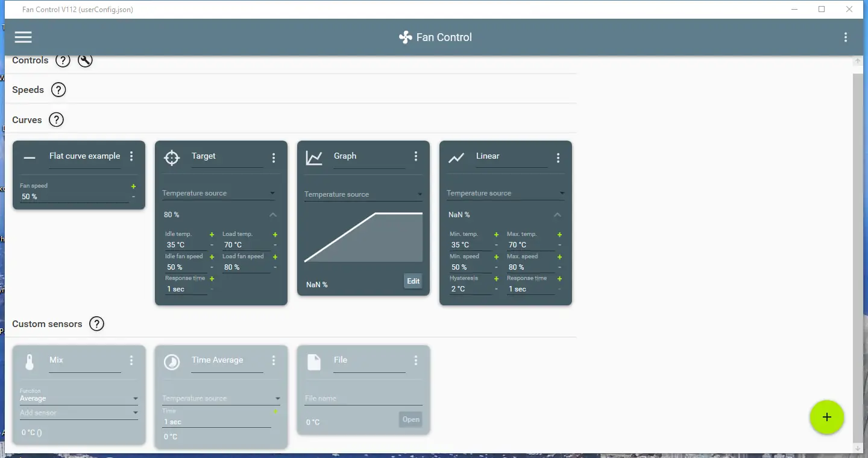Open the Graph curve card options menu
This screenshot has width=868, height=458.
tap(416, 156)
